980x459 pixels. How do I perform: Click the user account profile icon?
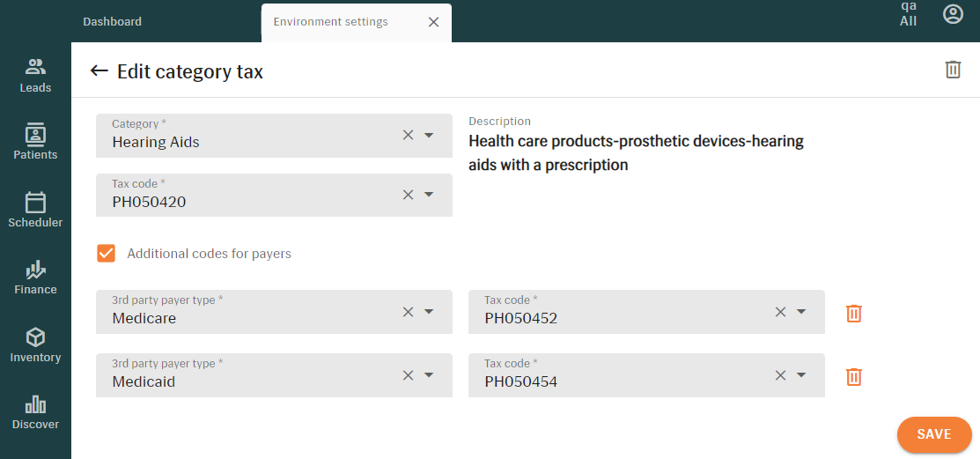pos(953,14)
